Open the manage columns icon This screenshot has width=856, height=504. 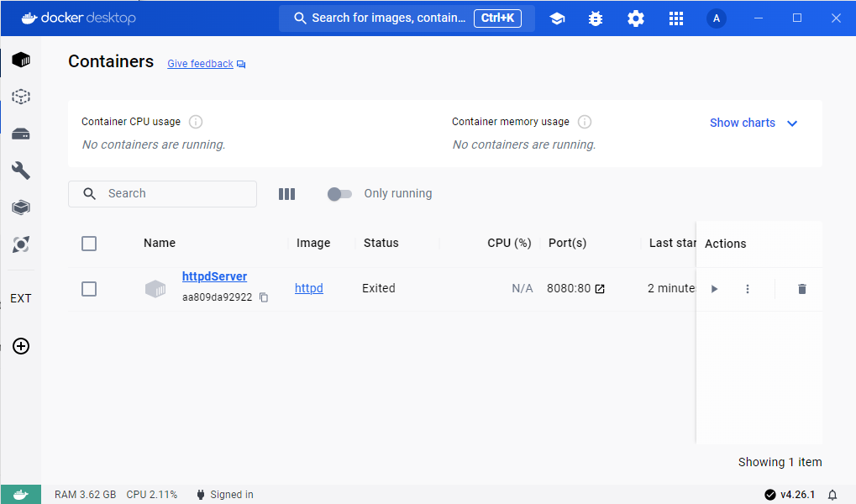click(x=286, y=194)
